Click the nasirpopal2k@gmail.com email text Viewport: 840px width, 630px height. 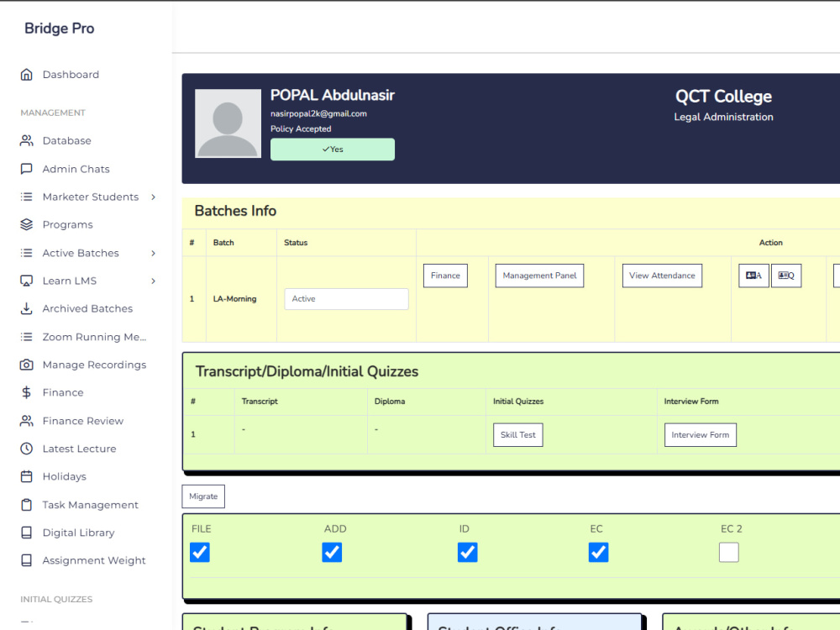(x=318, y=113)
